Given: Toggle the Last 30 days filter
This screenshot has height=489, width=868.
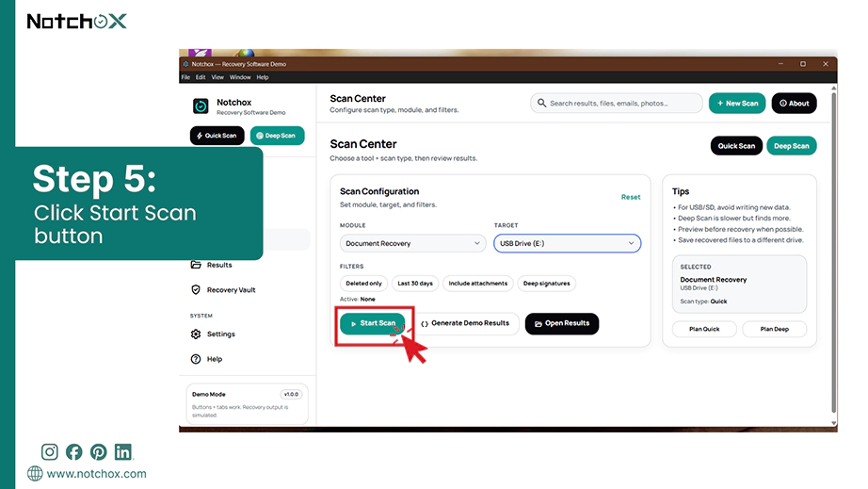Looking at the screenshot, I should point(415,284).
